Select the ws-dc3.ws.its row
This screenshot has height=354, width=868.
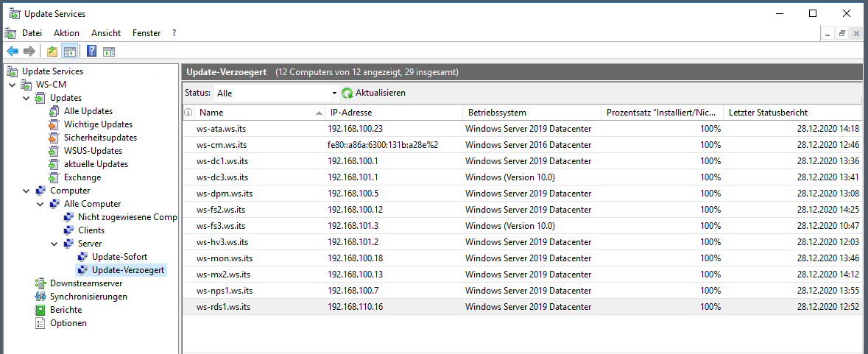tap(522, 177)
